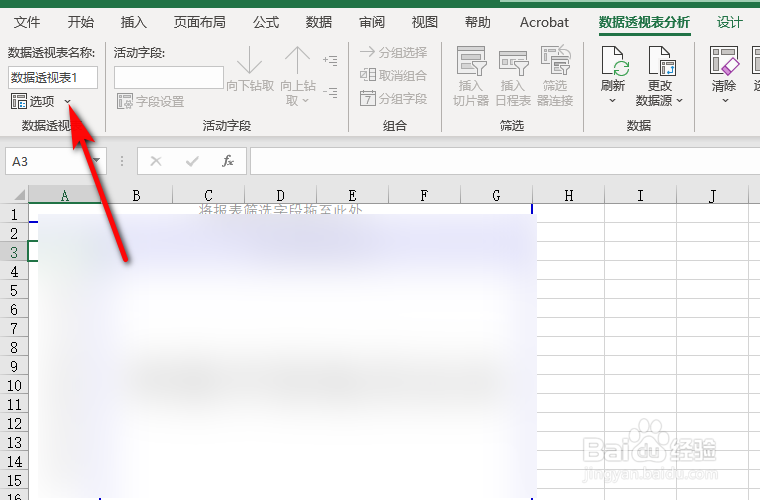
Task: Open 字段设置 field settings
Action: (x=150, y=101)
